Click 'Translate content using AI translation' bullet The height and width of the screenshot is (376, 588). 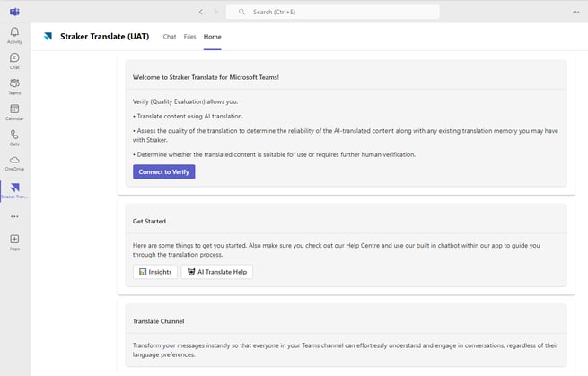[188, 117]
